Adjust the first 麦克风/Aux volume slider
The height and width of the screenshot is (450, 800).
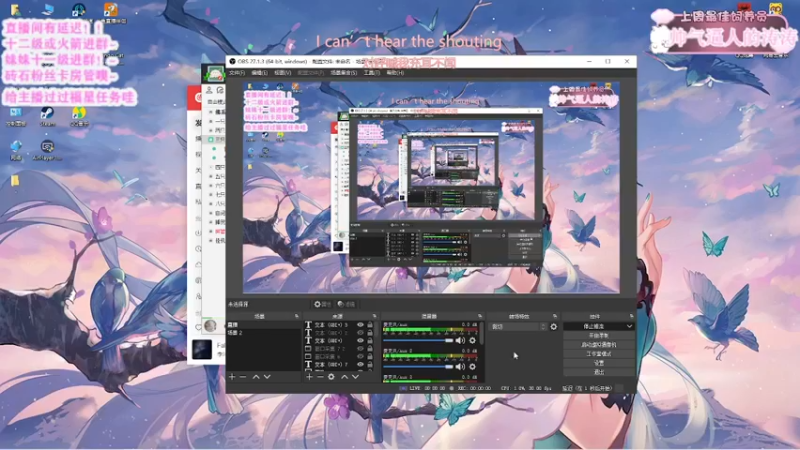[418, 340]
